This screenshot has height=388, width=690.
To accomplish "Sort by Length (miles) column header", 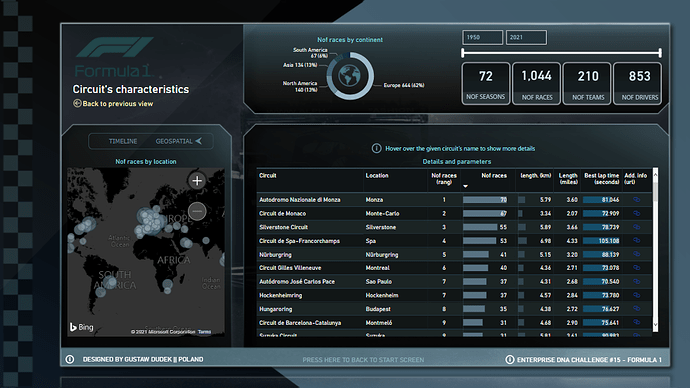I will pyautogui.click(x=568, y=179).
